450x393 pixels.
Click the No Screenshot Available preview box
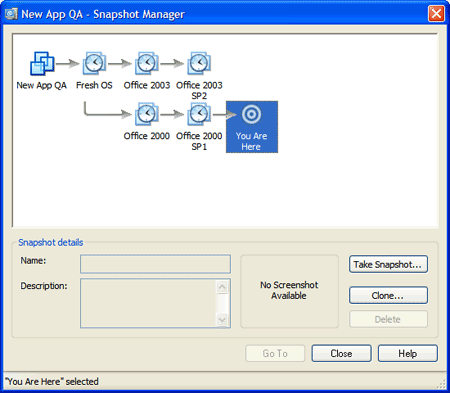pos(289,291)
